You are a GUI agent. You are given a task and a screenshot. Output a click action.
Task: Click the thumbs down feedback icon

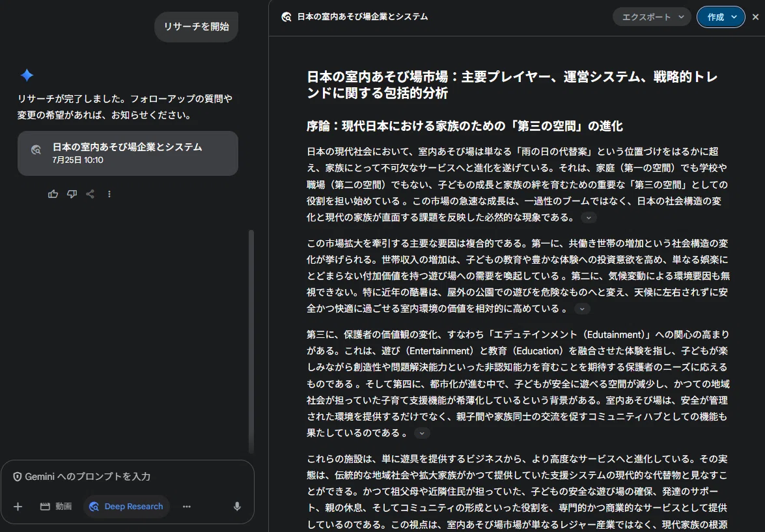tap(72, 194)
